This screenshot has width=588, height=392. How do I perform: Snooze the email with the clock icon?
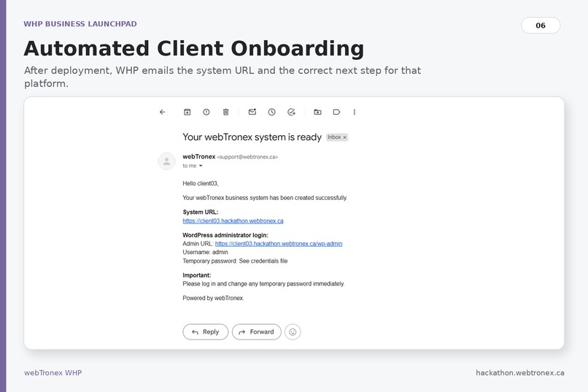pyautogui.click(x=272, y=112)
